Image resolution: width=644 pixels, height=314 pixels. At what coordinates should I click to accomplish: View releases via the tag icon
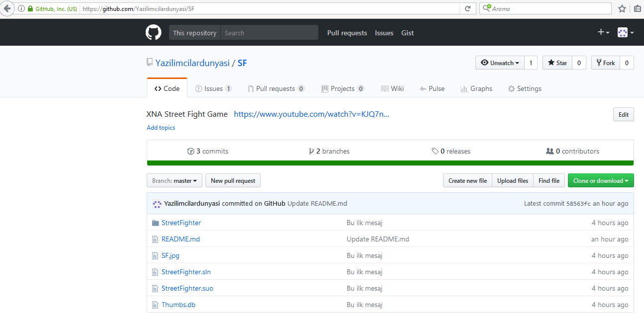435,151
